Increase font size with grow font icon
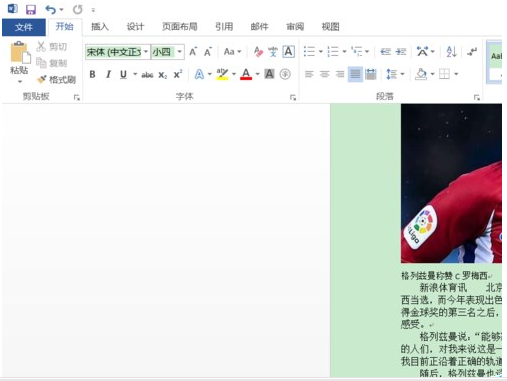Viewport: 507px width, 381px height. (x=193, y=52)
